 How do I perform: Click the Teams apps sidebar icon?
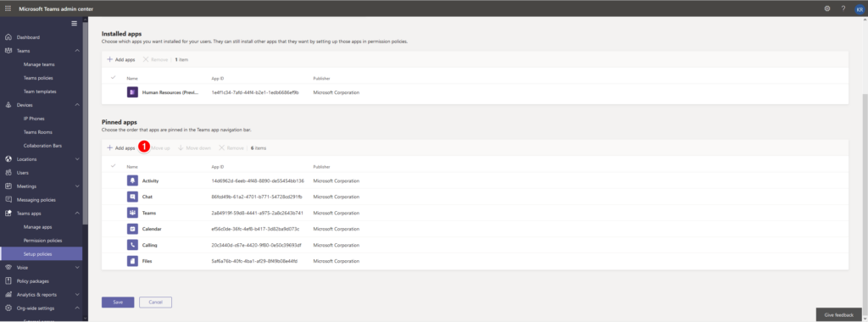point(8,214)
